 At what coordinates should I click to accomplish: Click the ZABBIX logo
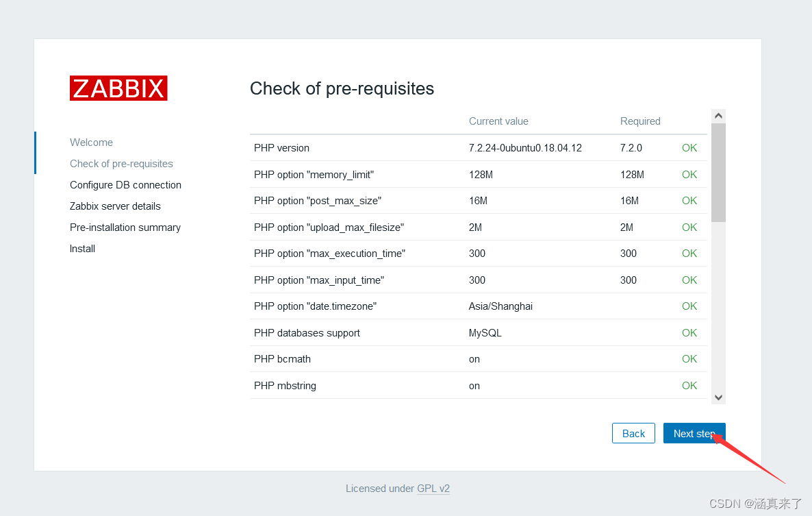[x=118, y=88]
